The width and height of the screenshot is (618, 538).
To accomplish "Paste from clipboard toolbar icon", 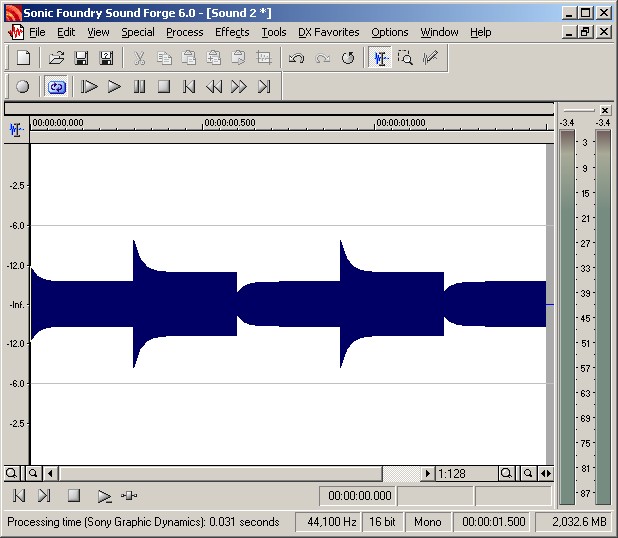I will (189, 58).
